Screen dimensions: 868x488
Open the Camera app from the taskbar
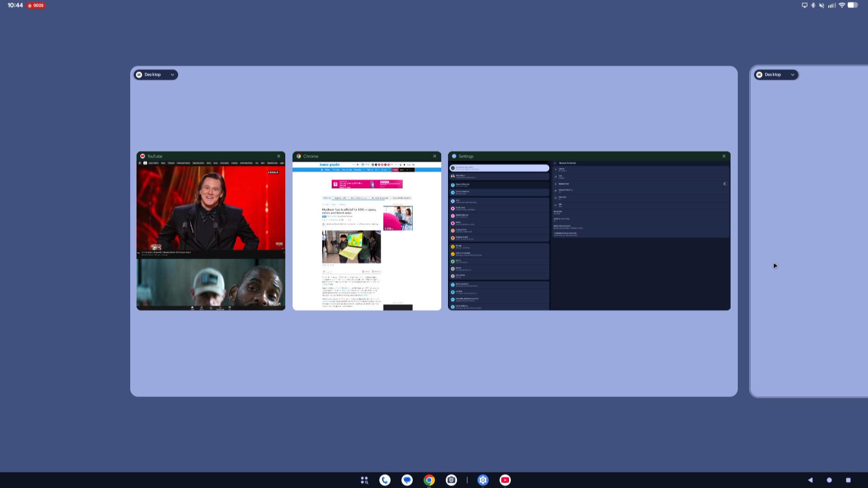tap(451, 480)
